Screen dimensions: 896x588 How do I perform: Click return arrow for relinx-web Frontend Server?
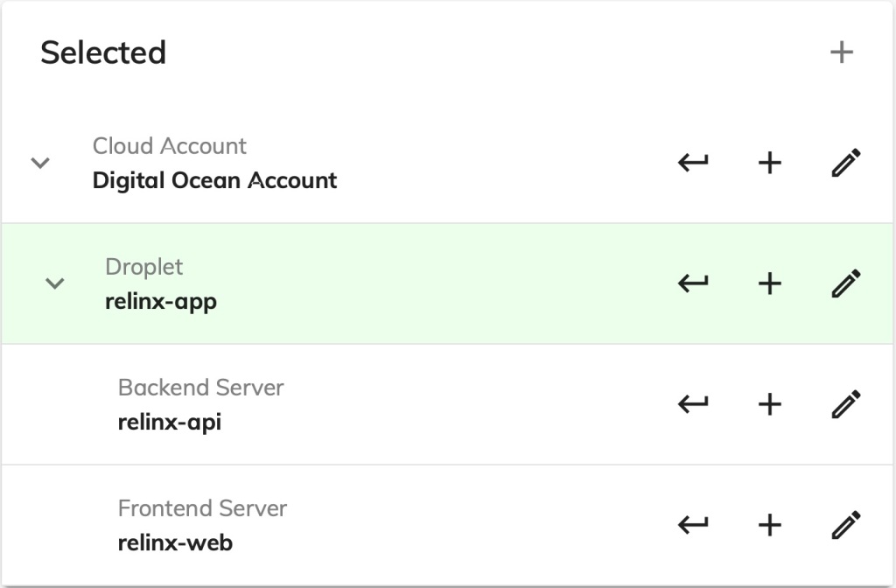point(693,525)
